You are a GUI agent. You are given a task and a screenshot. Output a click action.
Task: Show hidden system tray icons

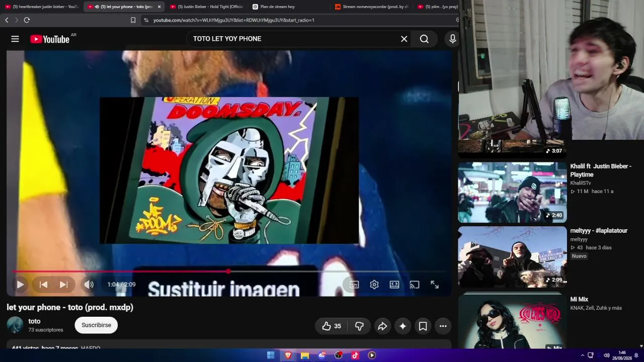(583, 355)
